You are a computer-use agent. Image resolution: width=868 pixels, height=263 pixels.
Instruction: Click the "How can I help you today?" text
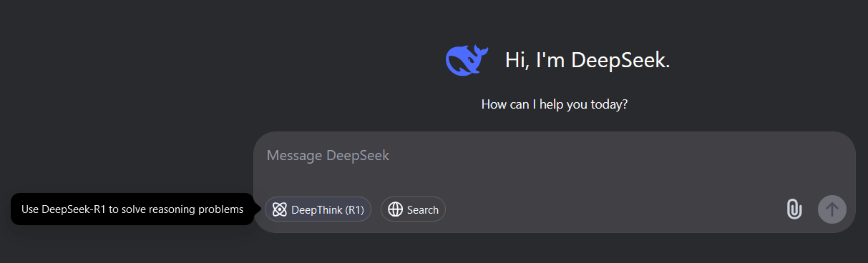point(555,104)
